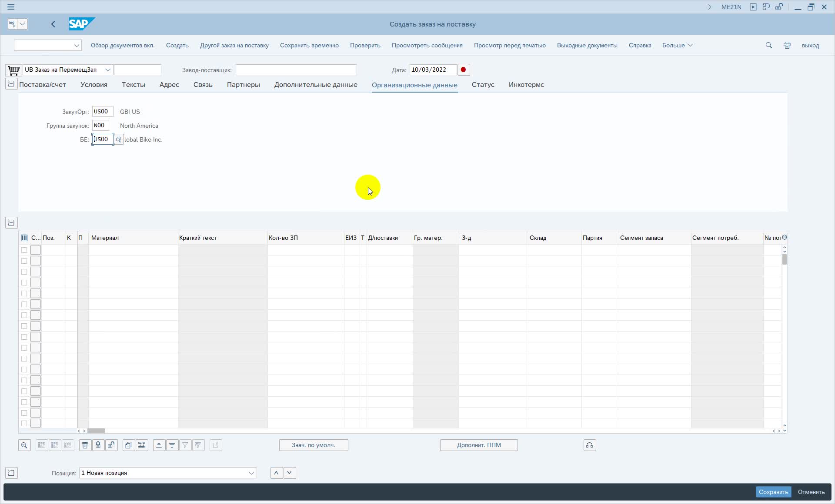Image resolution: width=835 pixels, height=504 pixels.
Task: Expand the Больше menu
Action: pyautogui.click(x=677, y=45)
